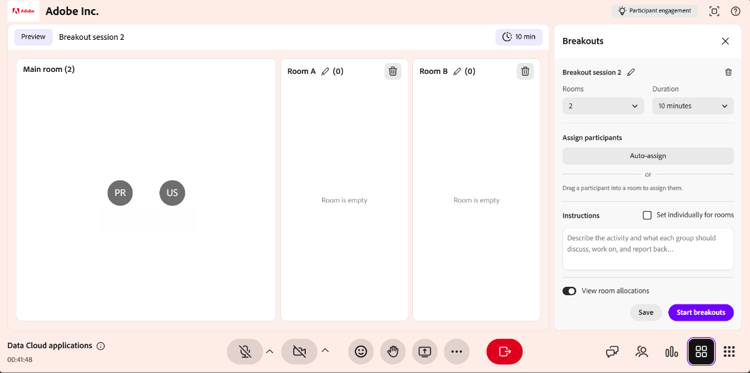Click Room A title text
Screen dimensions: 750x373
tap(301, 71)
